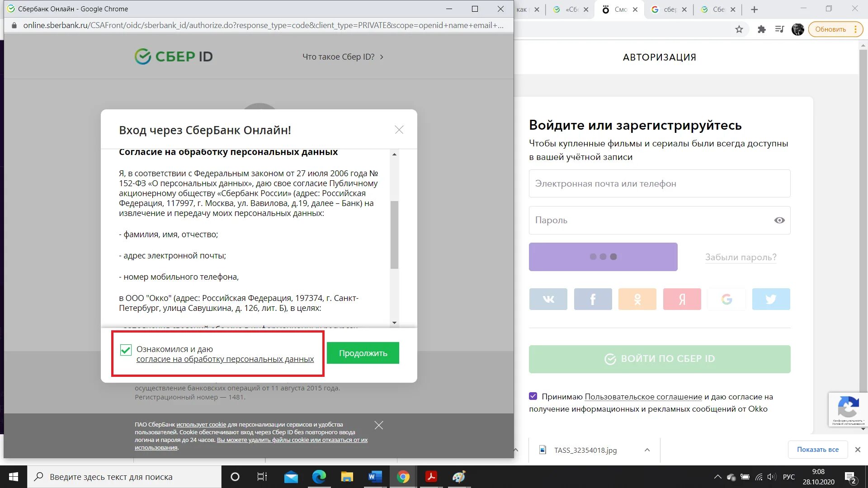Switch to the last 'Сбе' browser tab
The image size is (868, 488).
(717, 9)
